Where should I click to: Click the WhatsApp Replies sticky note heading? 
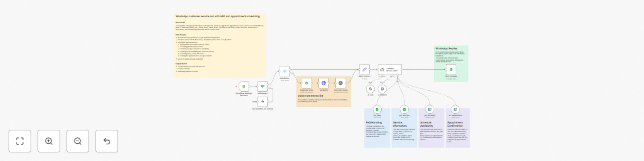click(446, 49)
